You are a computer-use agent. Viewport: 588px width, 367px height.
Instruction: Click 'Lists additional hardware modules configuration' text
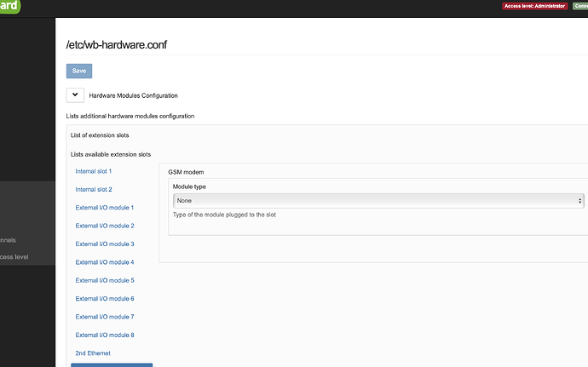(130, 116)
